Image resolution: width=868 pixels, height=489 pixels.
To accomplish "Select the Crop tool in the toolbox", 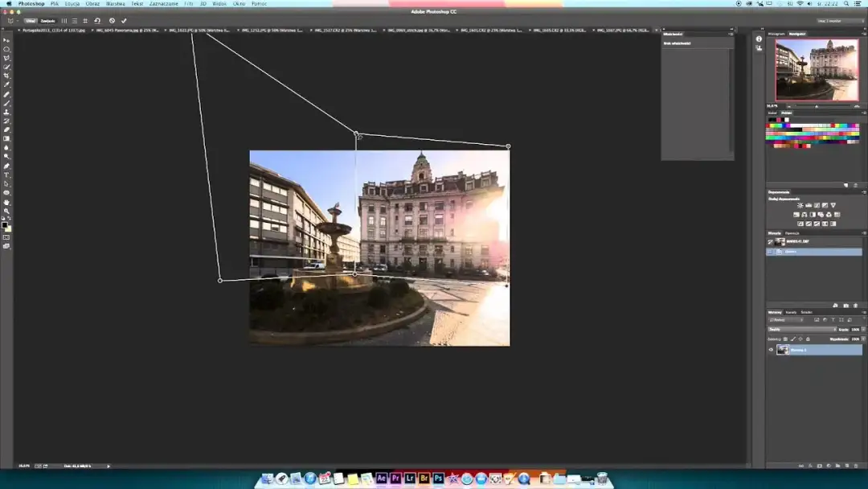I will pos(6,76).
